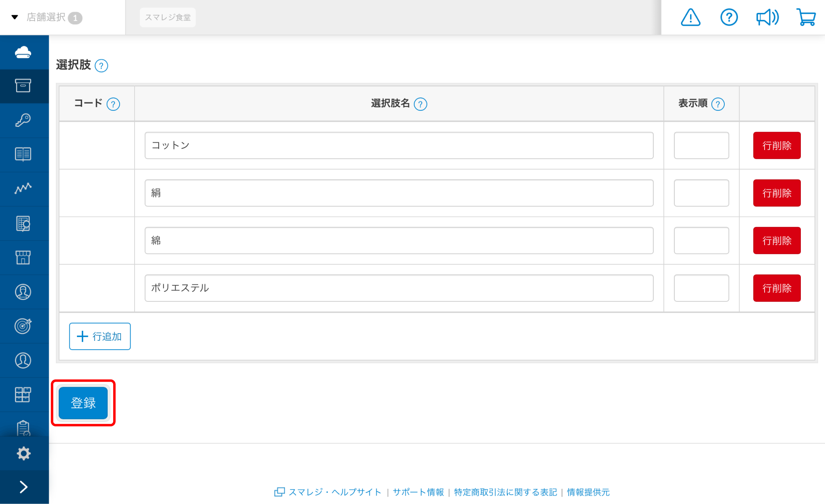Screen dimensions: 825x504
Task: Open サポート情報 footer link
Action: 418,492
